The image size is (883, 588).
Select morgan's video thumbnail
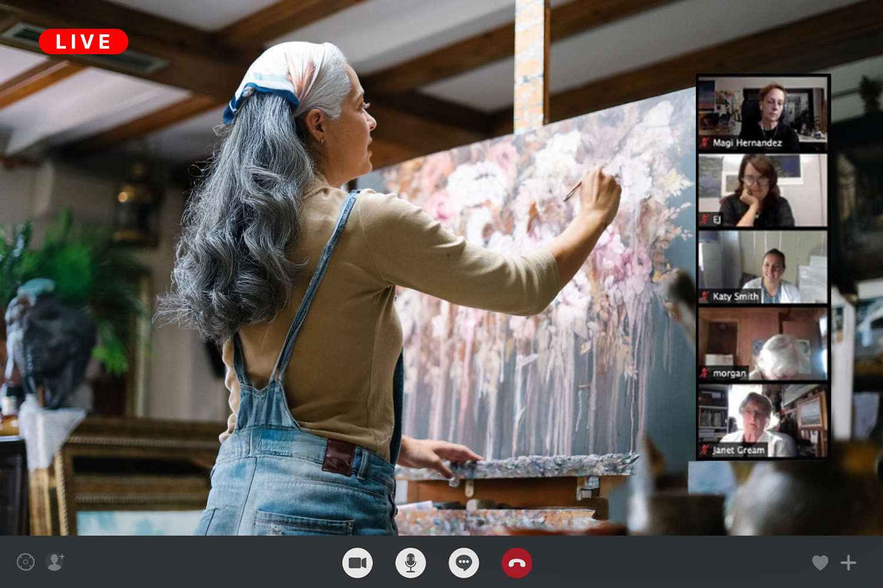pos(762,343)
